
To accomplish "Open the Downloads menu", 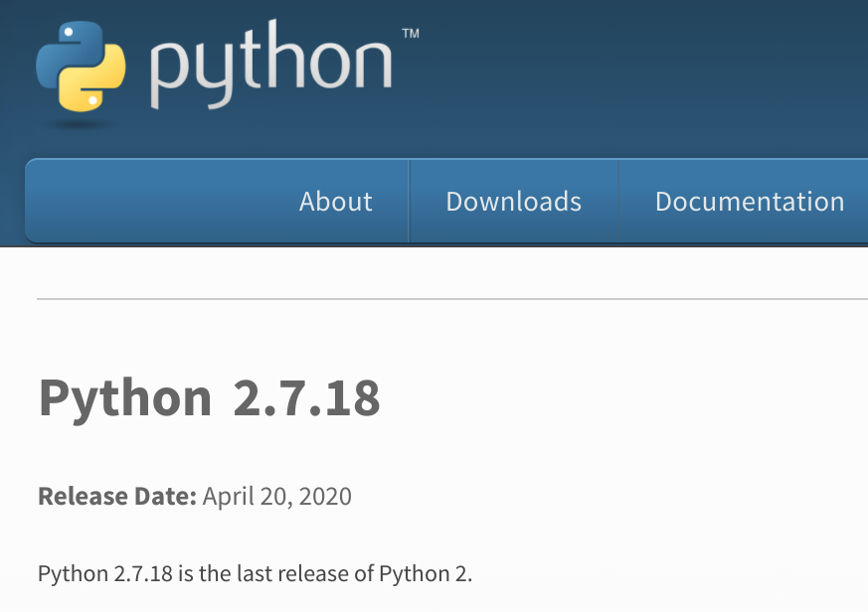I will pyautogui.click(x=513, y=202).
